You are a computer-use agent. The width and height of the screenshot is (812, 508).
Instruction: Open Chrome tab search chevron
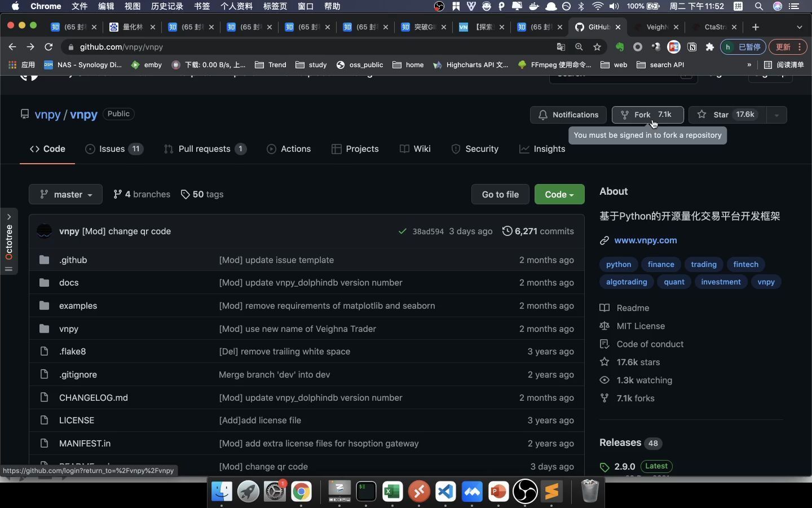799,27
